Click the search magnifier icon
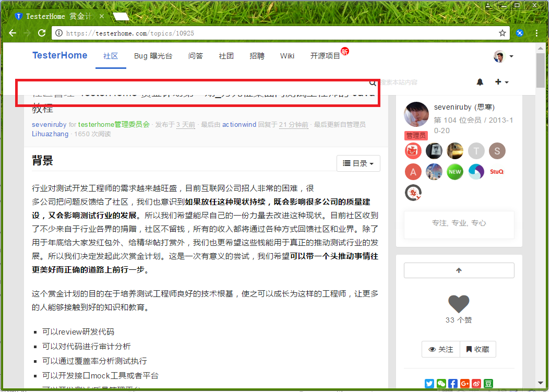 (x=373, y=82)
